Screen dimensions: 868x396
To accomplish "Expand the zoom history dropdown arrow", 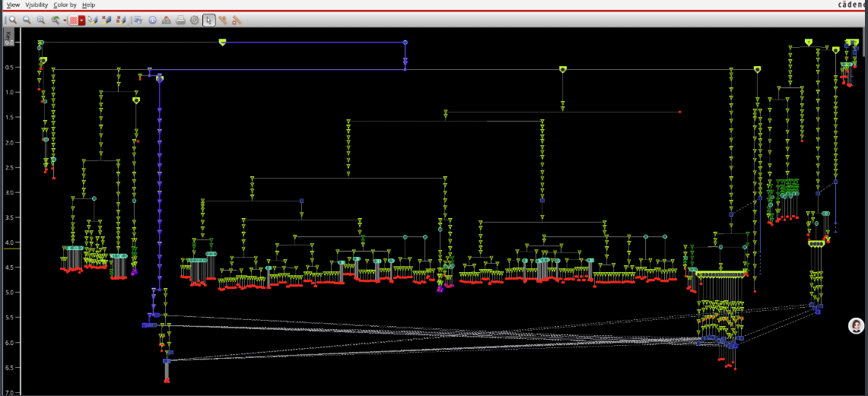I will 65,21.
